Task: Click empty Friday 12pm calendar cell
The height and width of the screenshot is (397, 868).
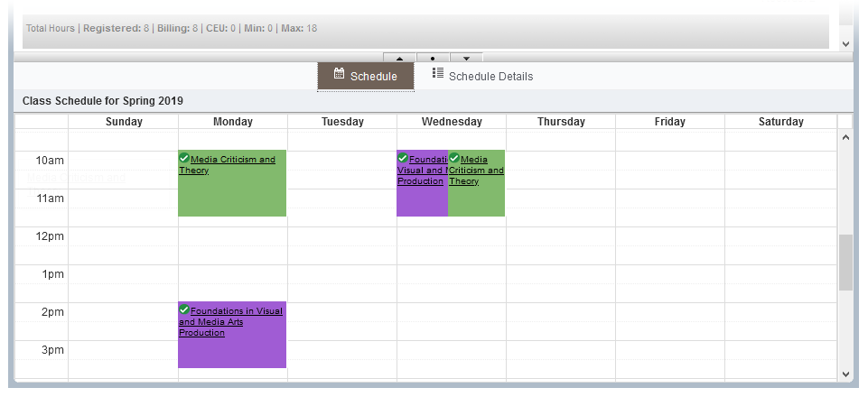Action: pos(669,236)
